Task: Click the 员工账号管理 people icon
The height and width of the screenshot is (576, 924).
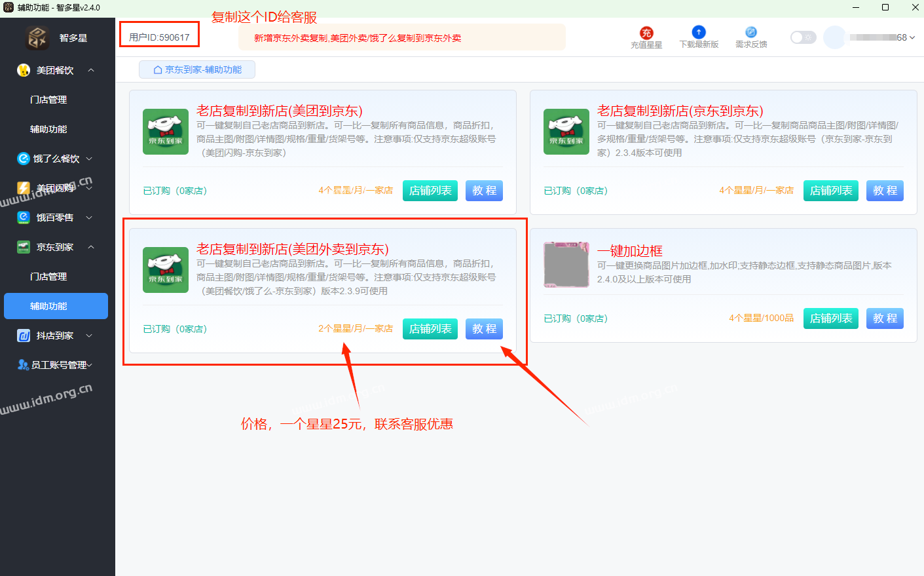Action: (x=24, y=365)
